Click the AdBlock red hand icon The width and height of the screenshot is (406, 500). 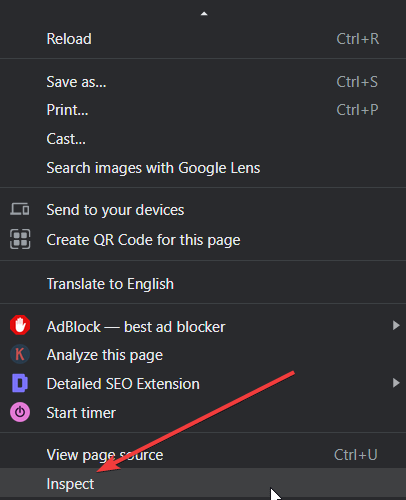pyautogui.click(x=20, y=325)
